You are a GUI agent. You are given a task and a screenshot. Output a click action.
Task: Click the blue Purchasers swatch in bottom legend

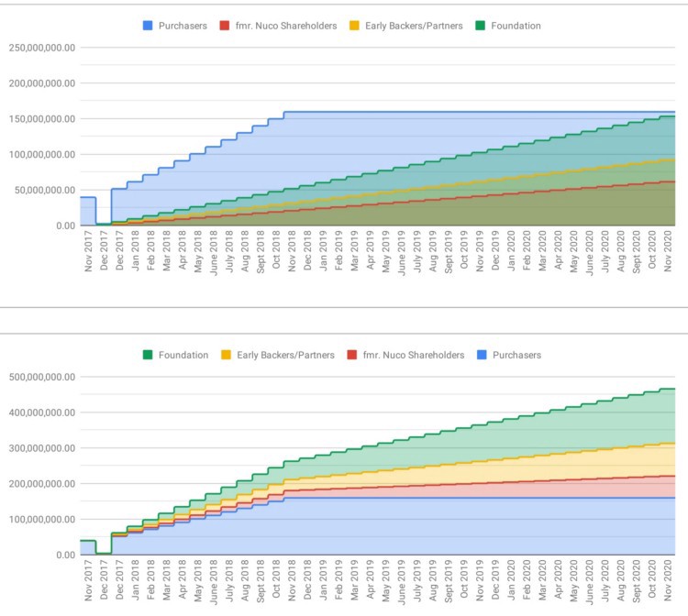pos(482,355)
